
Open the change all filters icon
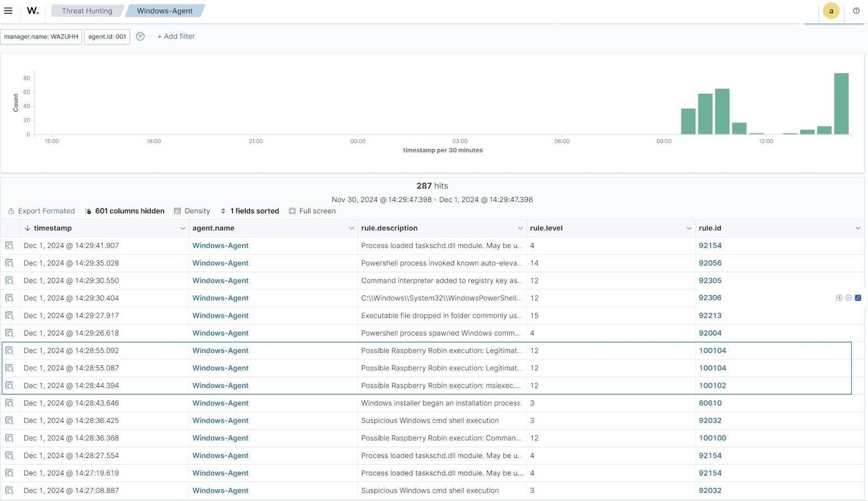click(140, 36)
